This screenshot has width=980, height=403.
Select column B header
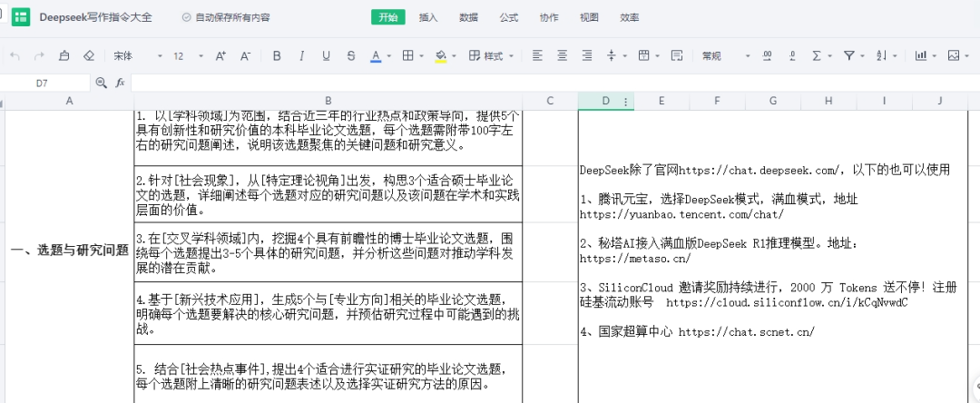[328, 102]
